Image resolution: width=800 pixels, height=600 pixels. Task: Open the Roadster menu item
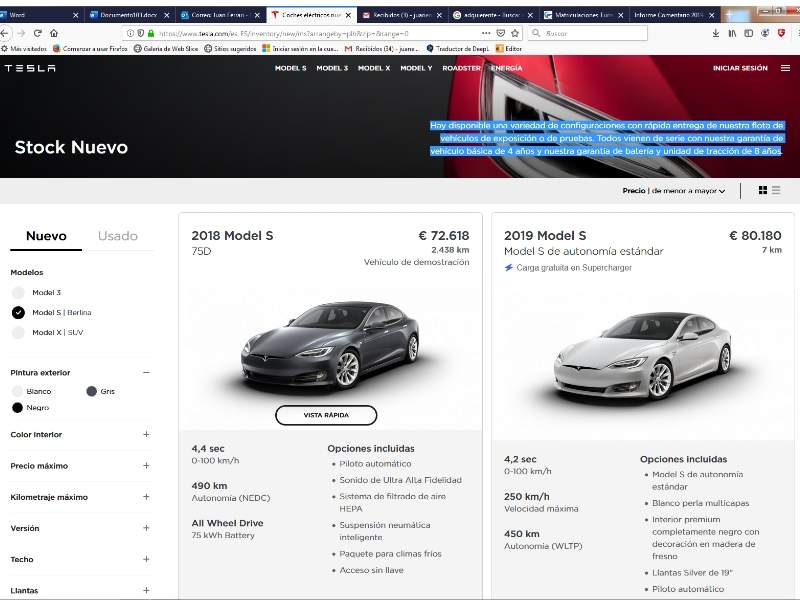click(x=461, y=68)
